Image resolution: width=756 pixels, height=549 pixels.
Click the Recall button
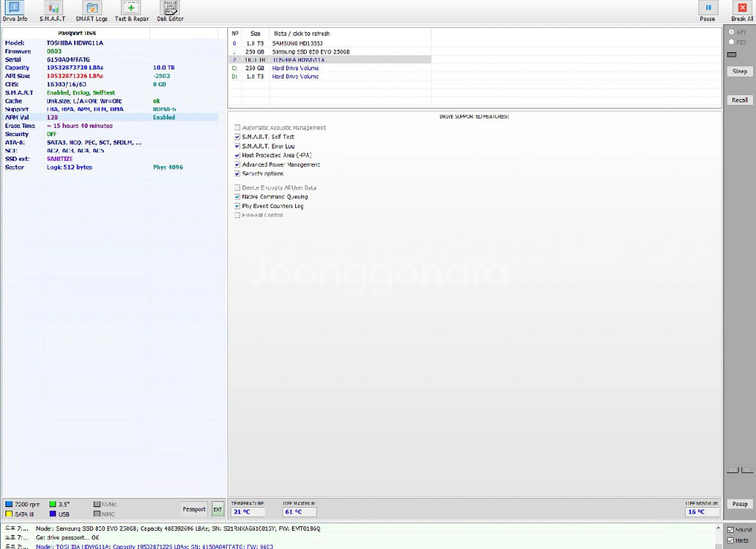pos(739,100)
